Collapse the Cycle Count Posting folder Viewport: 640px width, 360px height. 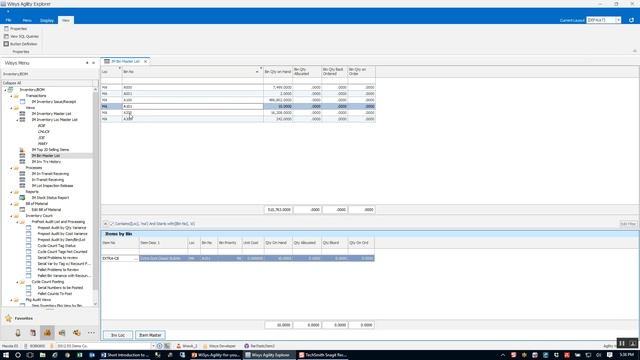17,282
